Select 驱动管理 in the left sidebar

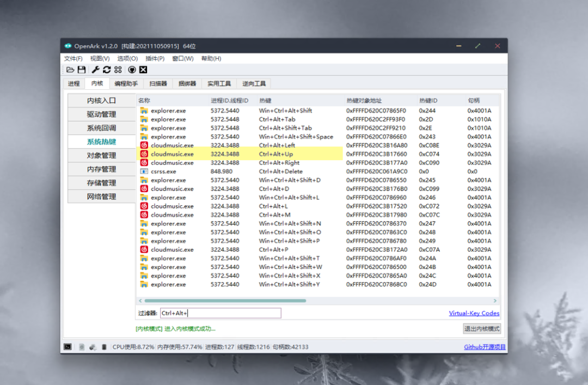click(x=101, y=114)
